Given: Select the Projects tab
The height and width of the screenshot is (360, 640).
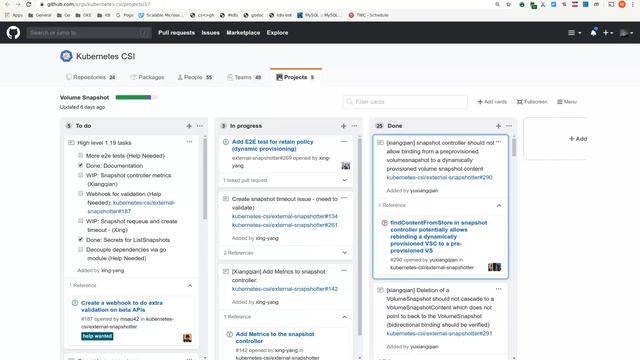Looking at the screenshot, I should tap(296, 77).
